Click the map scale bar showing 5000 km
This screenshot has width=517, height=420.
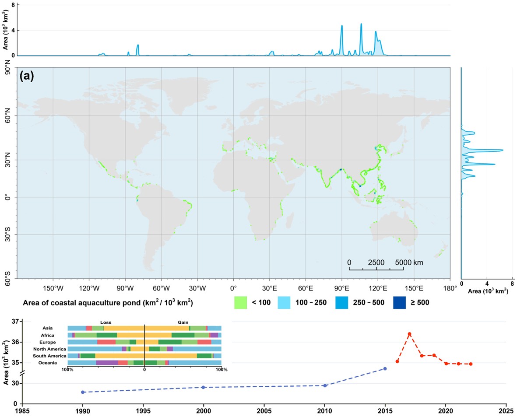pyautogui.click(x=376, y=268)
